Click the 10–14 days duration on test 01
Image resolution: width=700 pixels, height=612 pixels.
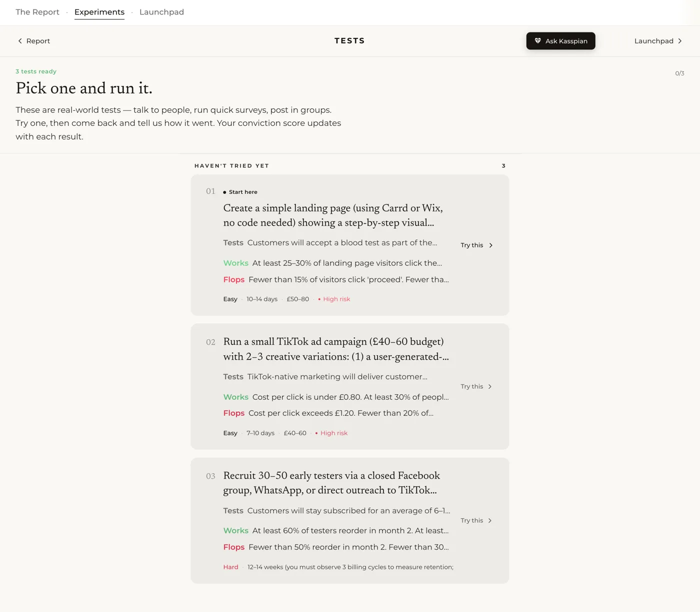[x=262, y=299]
